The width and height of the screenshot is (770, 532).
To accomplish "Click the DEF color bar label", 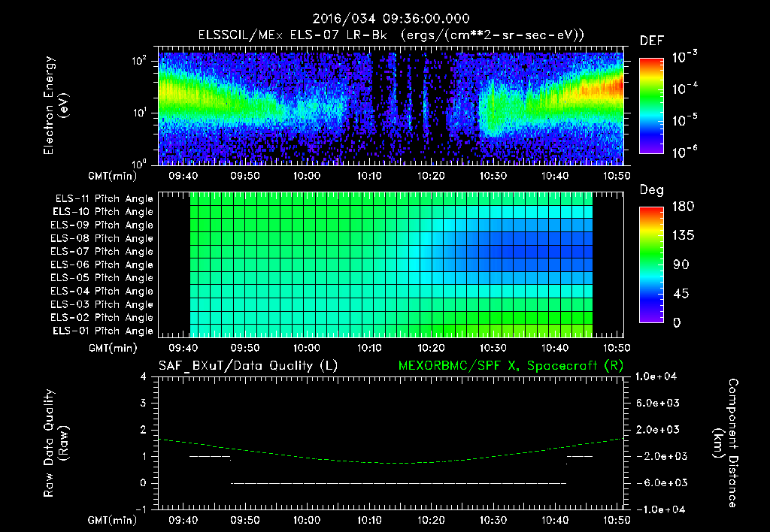I will click(652, 41).
